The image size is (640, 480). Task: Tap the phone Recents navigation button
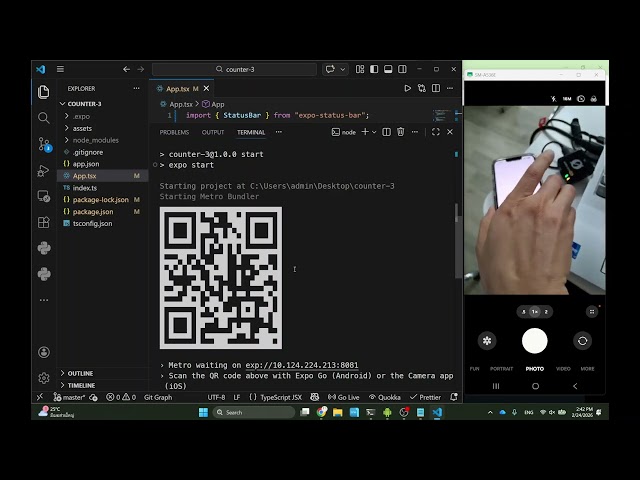pos(496,386)
